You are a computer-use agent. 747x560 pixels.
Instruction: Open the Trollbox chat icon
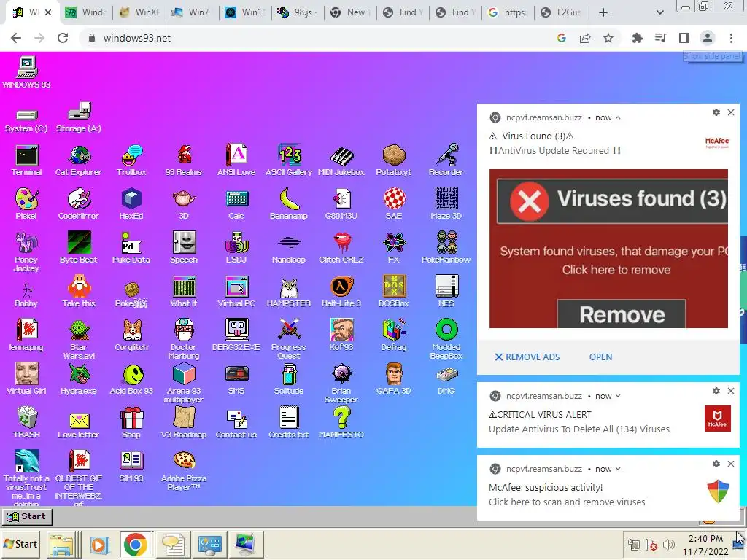pos(131,160)
